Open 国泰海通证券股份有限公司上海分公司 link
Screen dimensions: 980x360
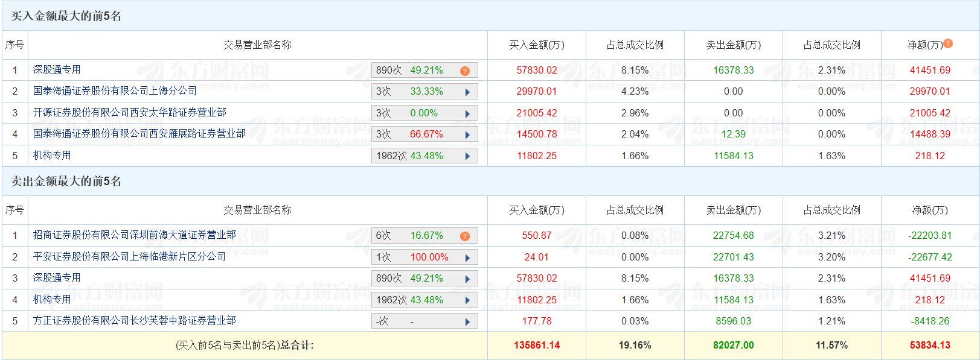pos(115,91)
